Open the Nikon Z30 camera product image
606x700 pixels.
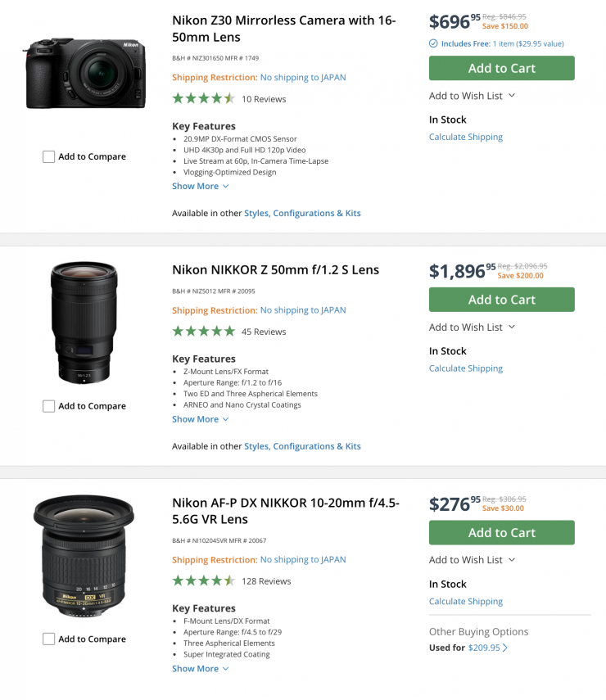(84, 73)
